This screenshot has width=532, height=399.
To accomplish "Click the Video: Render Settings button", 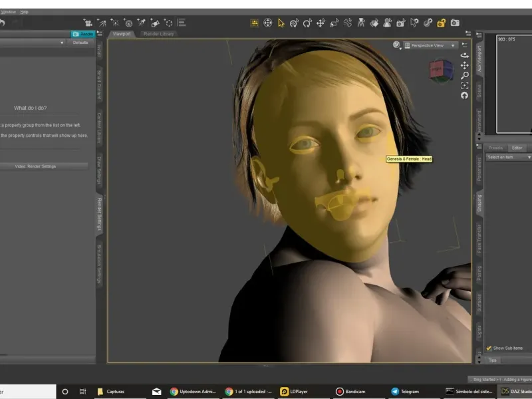I will pos(44,166).
